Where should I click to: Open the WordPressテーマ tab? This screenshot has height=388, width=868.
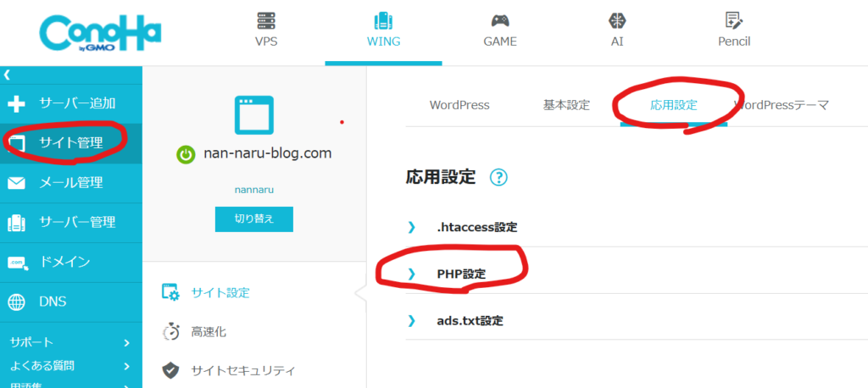pyautogui.click(x=781, y=105)
